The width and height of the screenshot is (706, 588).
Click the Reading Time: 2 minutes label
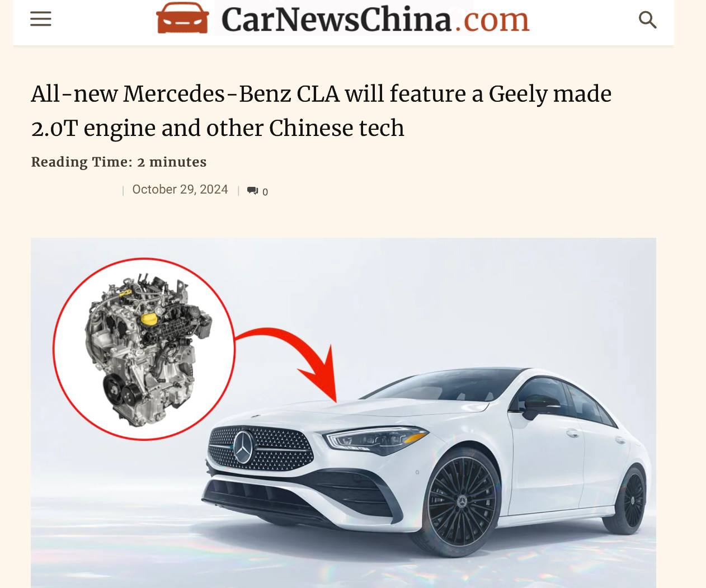click(119, 162)
